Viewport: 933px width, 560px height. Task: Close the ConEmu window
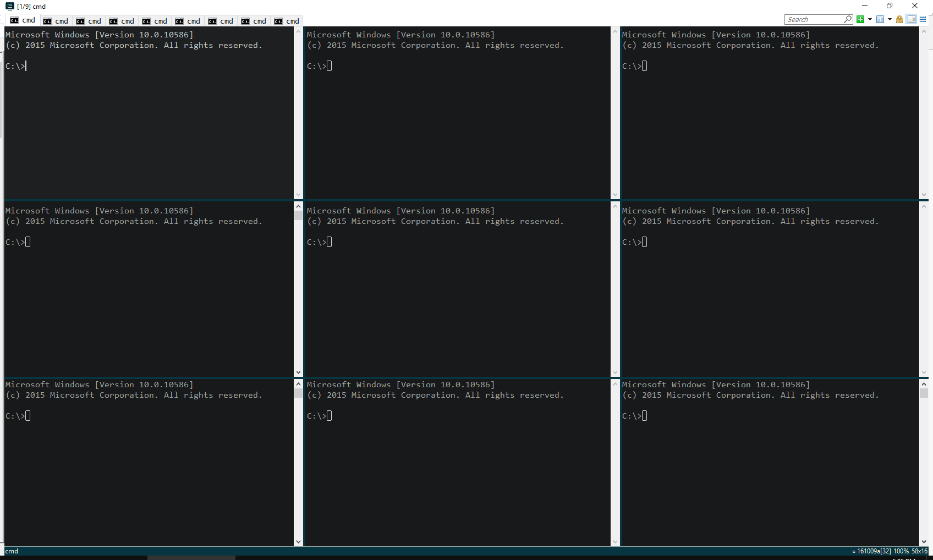coord(915,6)
